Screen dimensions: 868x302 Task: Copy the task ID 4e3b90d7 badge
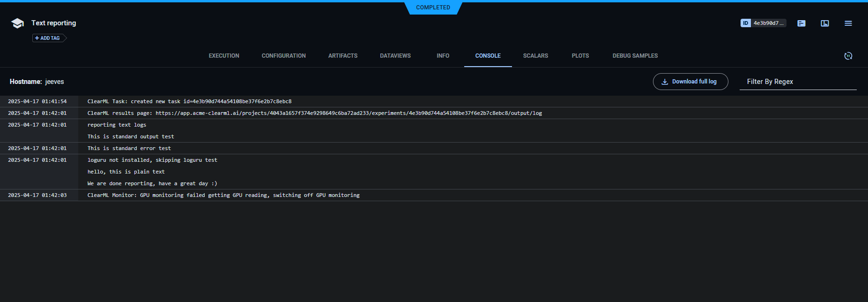(x=763, y=23)
